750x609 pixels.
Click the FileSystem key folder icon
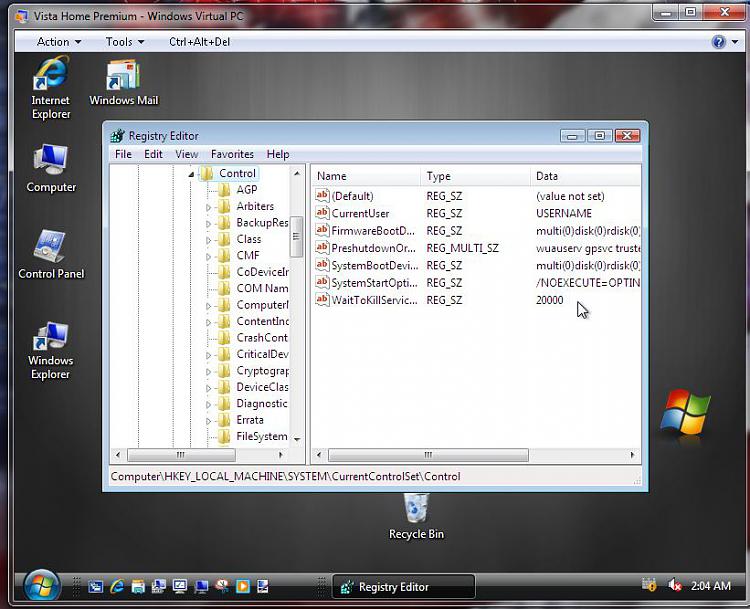point(224,436)
